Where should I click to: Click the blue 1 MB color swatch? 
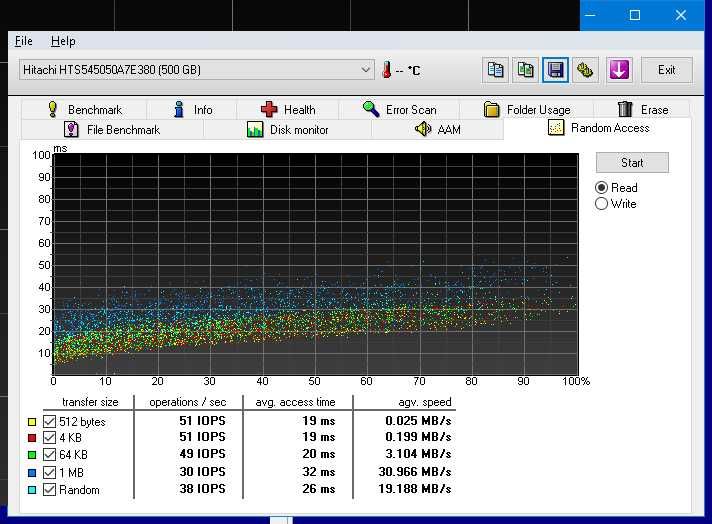point(32,473)
